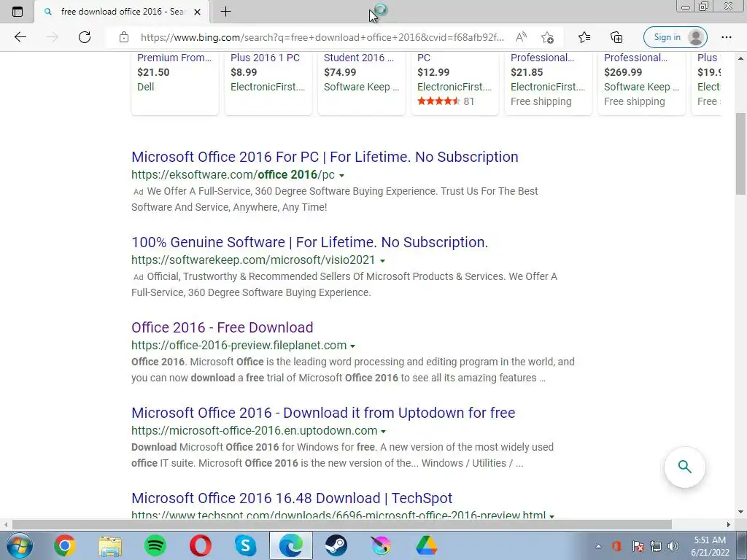747x560 pixels.
Task: Open volume speaker tray icon
Action: (x=673, y=546)
